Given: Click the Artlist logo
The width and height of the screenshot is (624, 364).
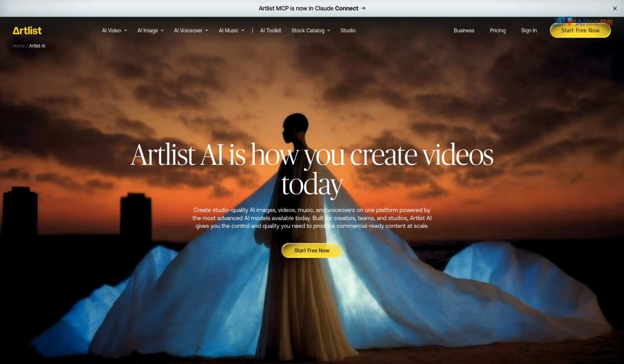Looking at the screenshot, I should click(27, 31).
